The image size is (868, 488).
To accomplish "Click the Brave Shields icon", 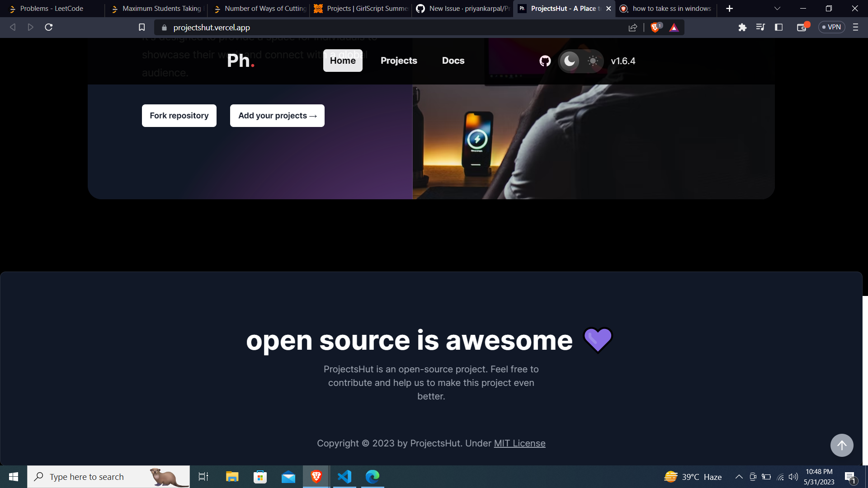I will 655,27.
